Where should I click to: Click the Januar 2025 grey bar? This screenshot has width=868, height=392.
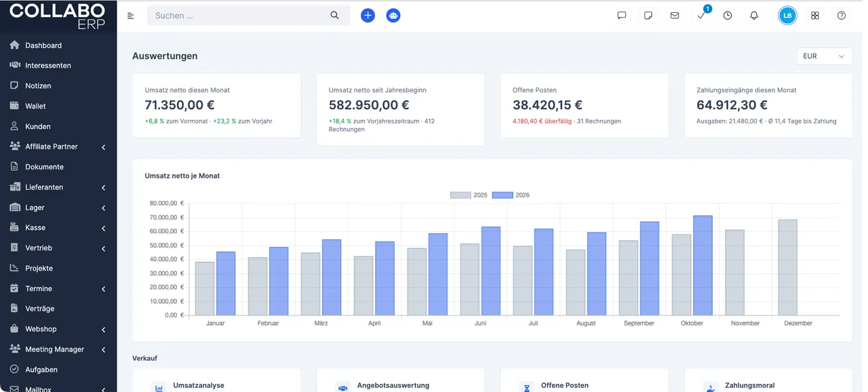(205, 288)
